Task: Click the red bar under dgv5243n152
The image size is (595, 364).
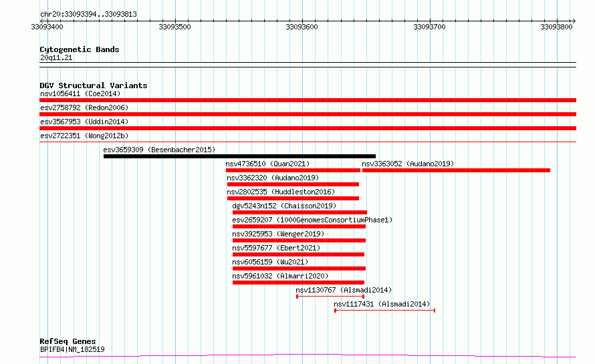Action: point(300,212)
